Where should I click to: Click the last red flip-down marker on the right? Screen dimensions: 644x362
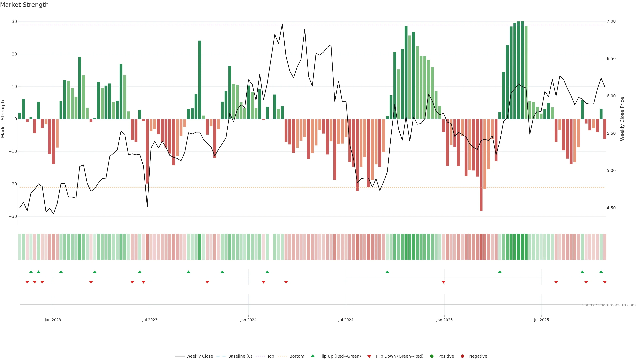point(605,282)
